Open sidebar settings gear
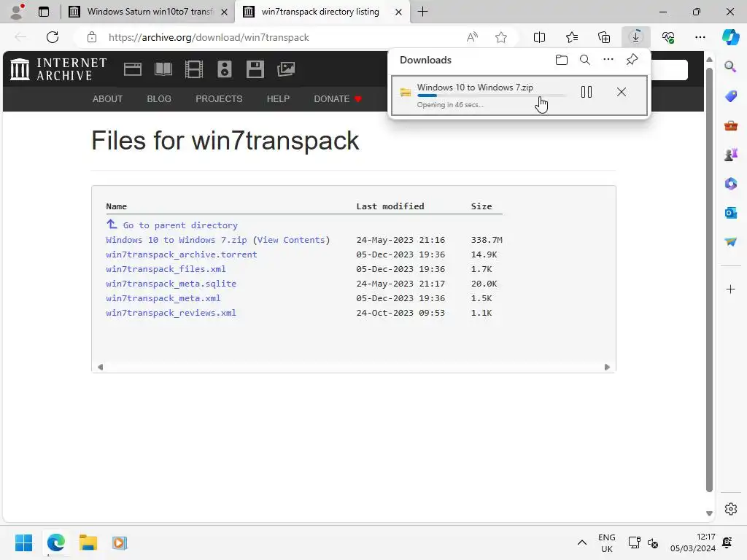 coord(730,509)
